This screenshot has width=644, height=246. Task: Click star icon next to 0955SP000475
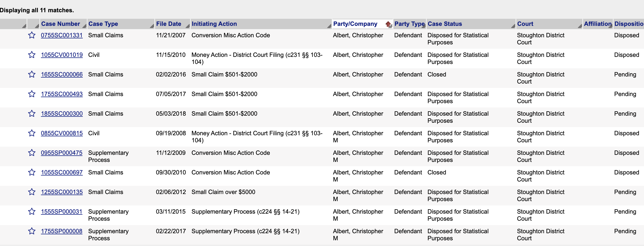(x=32, y=153)
